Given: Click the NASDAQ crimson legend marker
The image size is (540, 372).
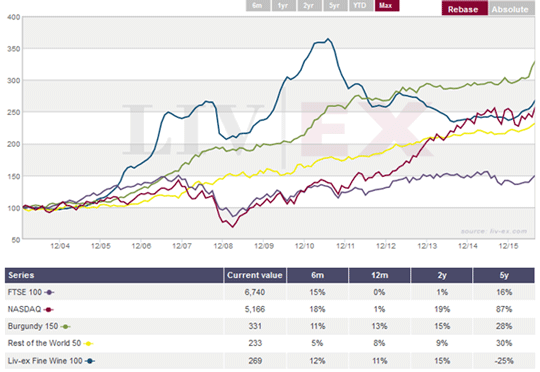Looking at the screenshot, I should 49,310.
